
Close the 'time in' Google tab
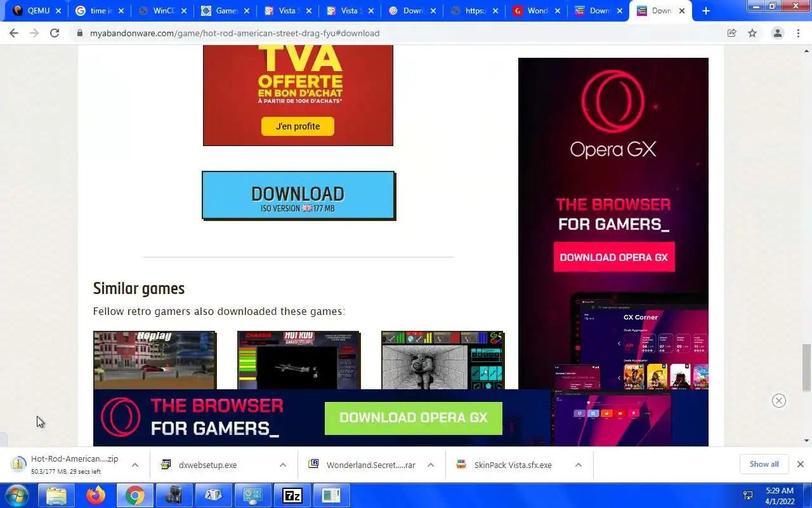(x=121, y=11)
